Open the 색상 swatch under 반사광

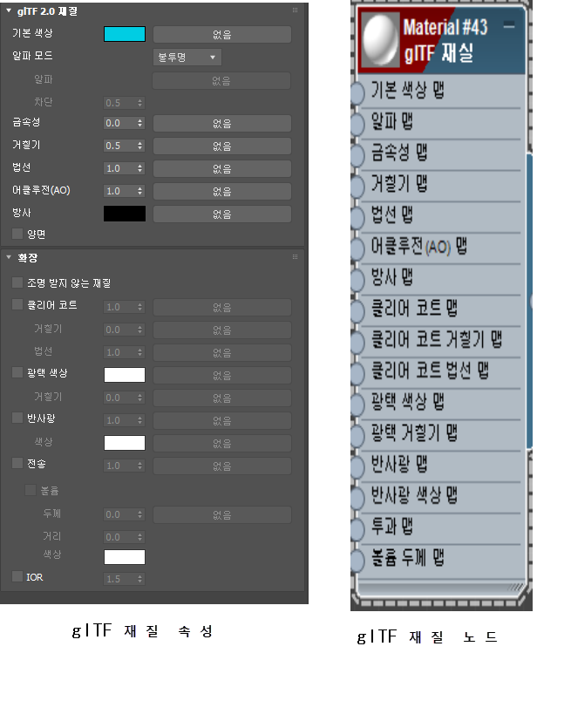click(125, 442)
